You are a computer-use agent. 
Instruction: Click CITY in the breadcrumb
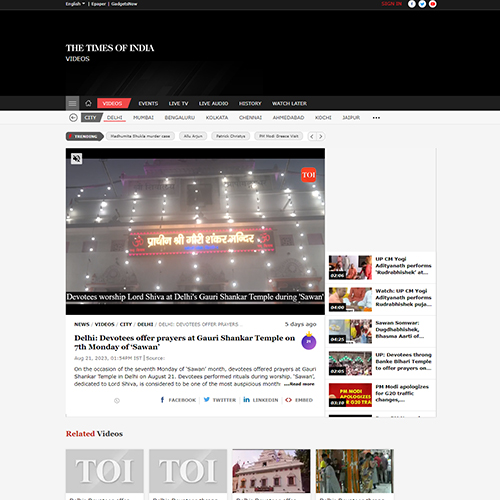[126, 324]
